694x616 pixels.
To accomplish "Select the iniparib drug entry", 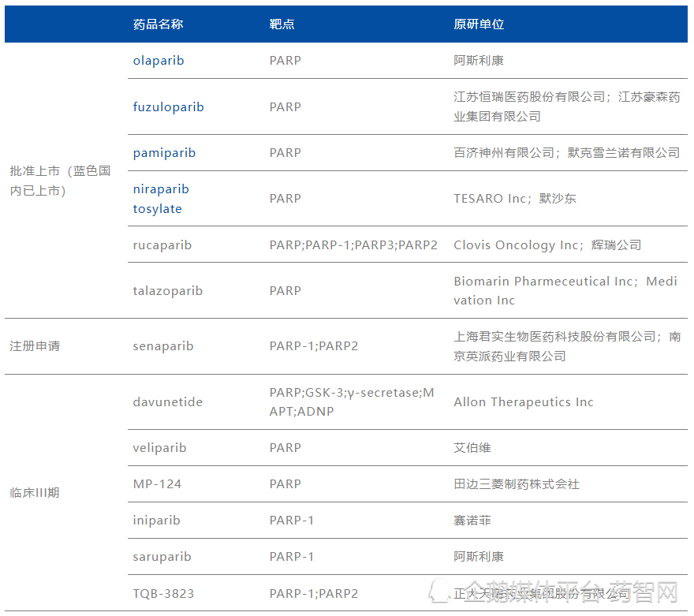I will [156, 521].
